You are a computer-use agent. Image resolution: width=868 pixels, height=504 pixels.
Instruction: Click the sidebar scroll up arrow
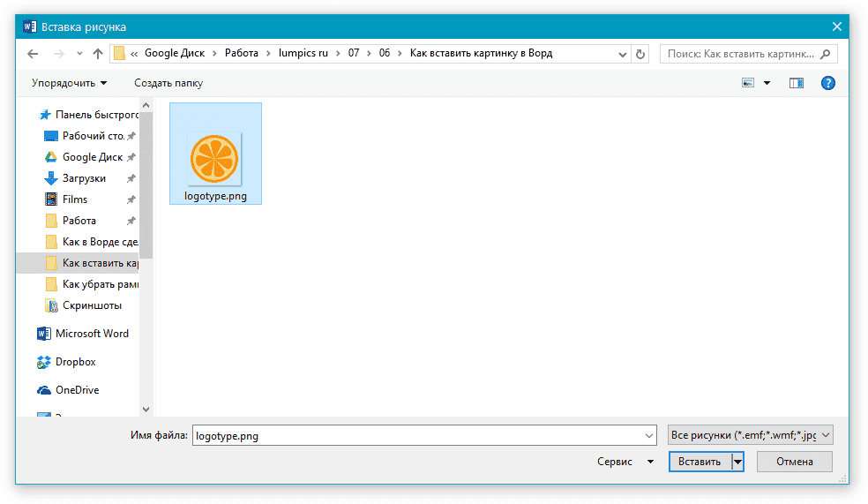point(146,105)
